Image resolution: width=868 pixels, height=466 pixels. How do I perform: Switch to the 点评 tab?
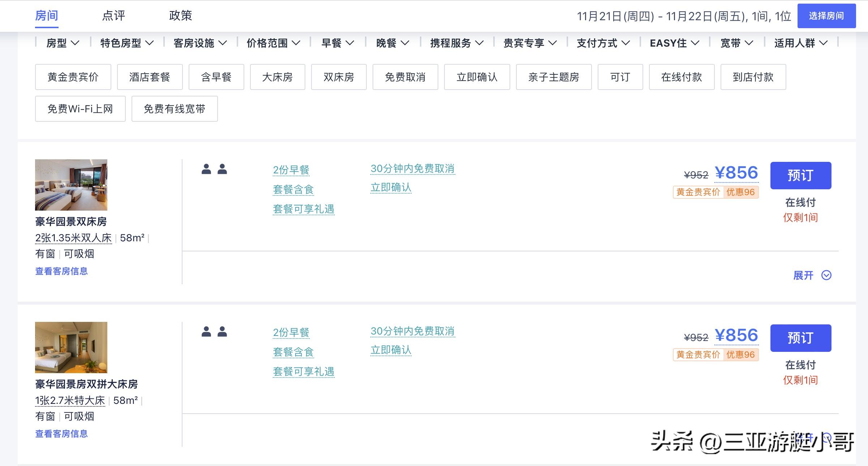coord(113,16)
